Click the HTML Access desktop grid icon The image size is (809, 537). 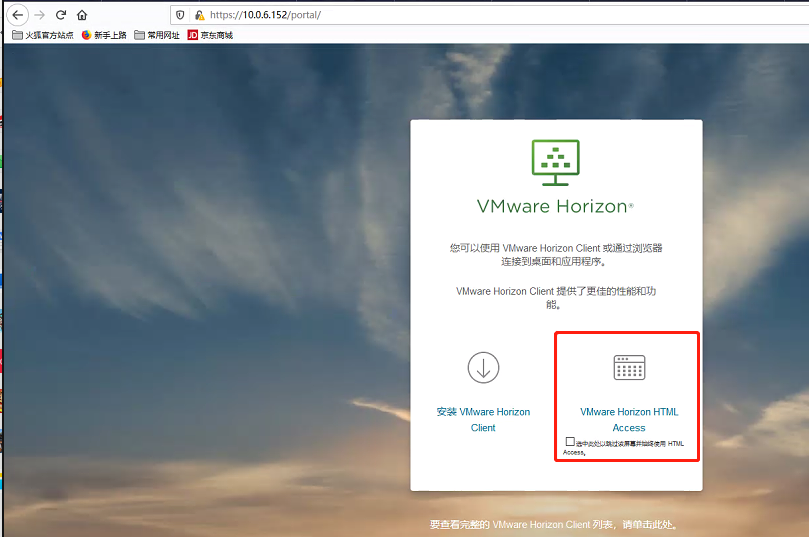pos(629,367)
